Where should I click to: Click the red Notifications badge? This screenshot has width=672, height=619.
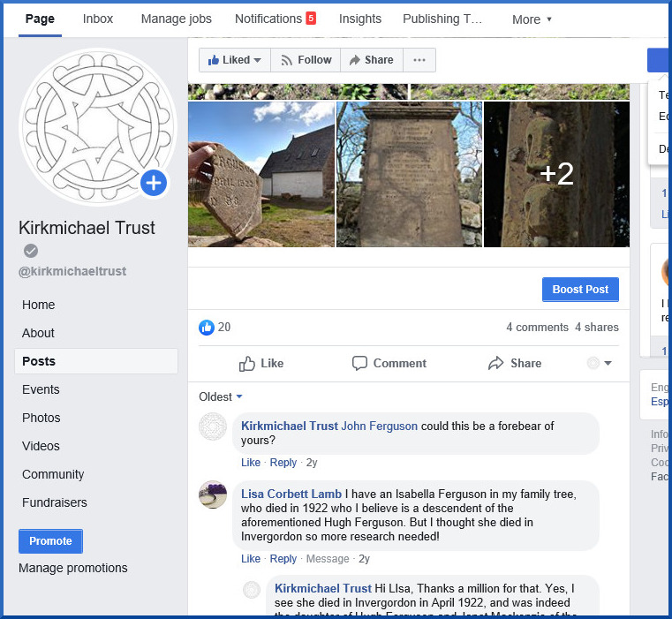pos(311,19)
